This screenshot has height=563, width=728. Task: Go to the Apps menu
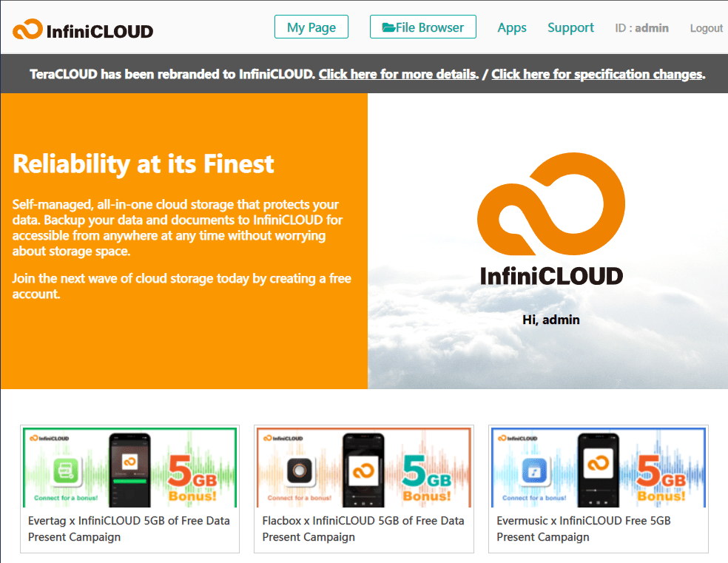(x=512, y=28)
